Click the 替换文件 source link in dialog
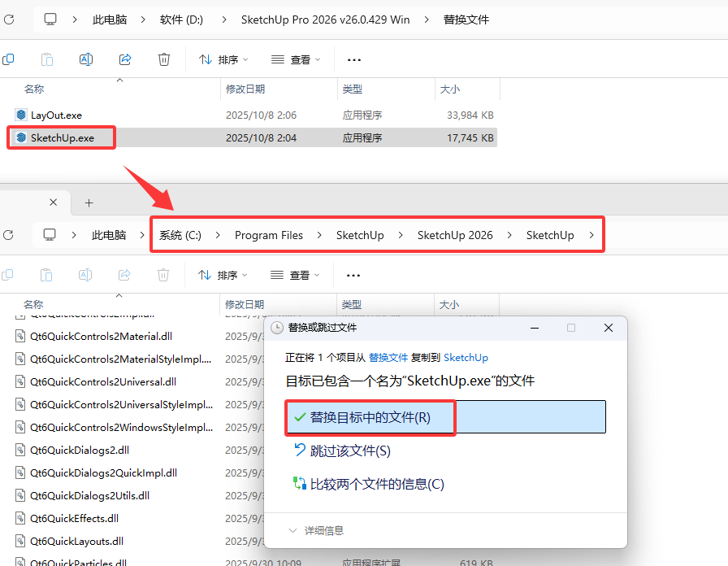This screenshot has width=728, height=566. (388, 357)
